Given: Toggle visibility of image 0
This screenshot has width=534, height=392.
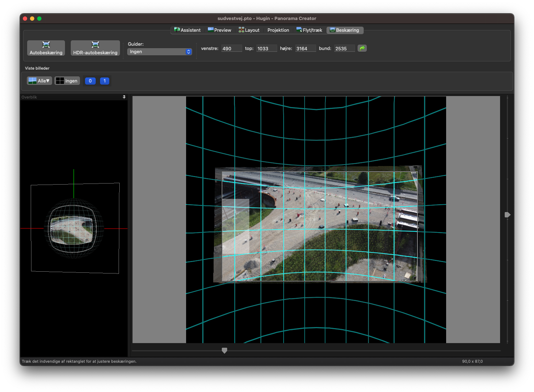Looking at the screenshot, I should (x=90, y=81).
